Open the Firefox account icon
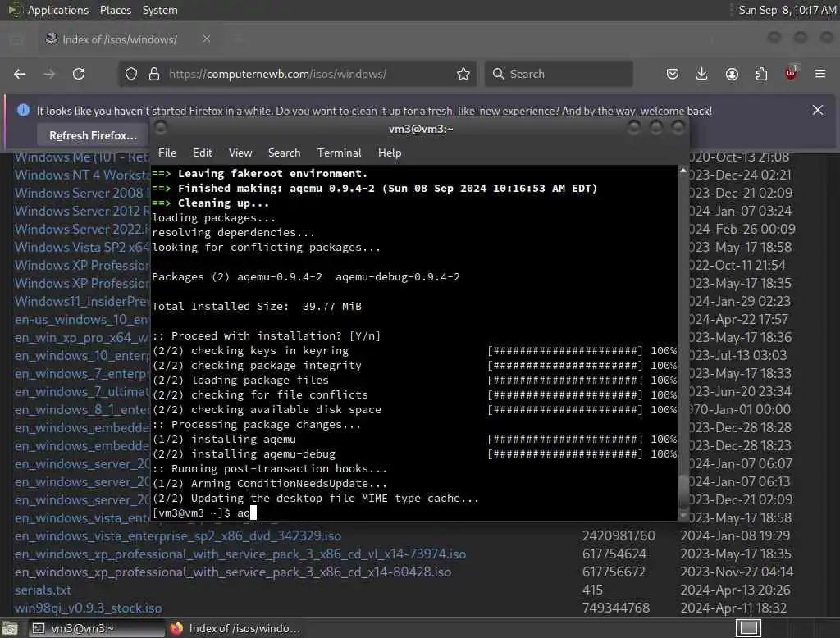The image size is (840, 638). pyautogui.click(x=732, y=74)
